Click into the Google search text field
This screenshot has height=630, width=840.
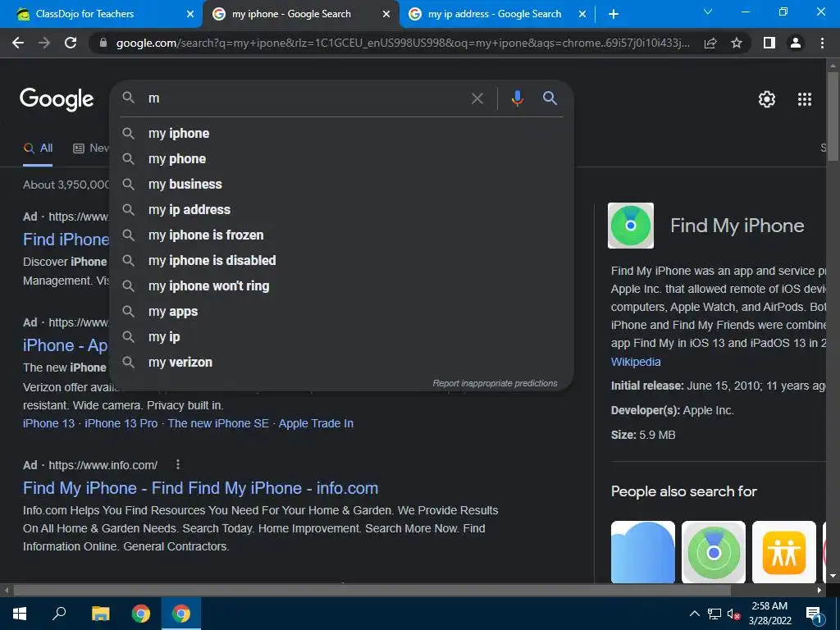coord(305,98)
